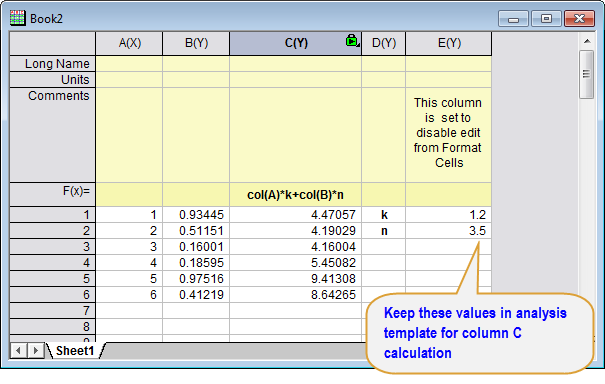605x384 pixels.
Task: Click cell with value 0.93445
Action: [x=196, y=215]
